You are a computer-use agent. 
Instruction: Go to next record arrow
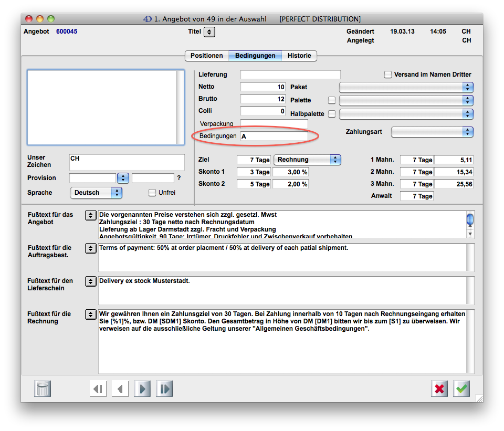coord(142,388)
